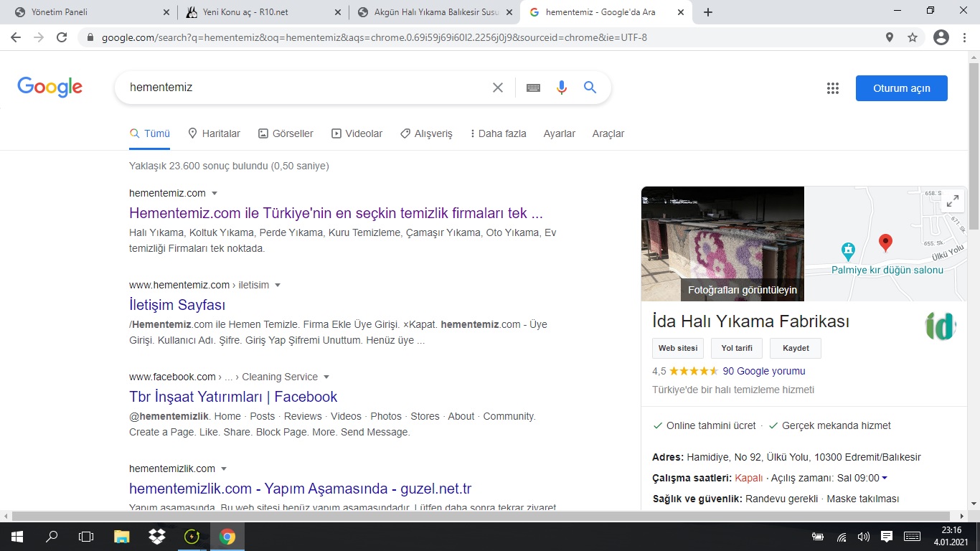The height and width of the screenshot is (551, 980).
Task: Open Chrome from the taskbar
Action: [227, 537]
